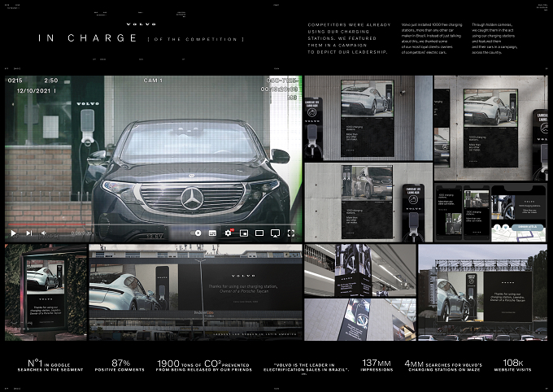
Task: Click Thanks for using text on big billboard
Action: (242, 289)
